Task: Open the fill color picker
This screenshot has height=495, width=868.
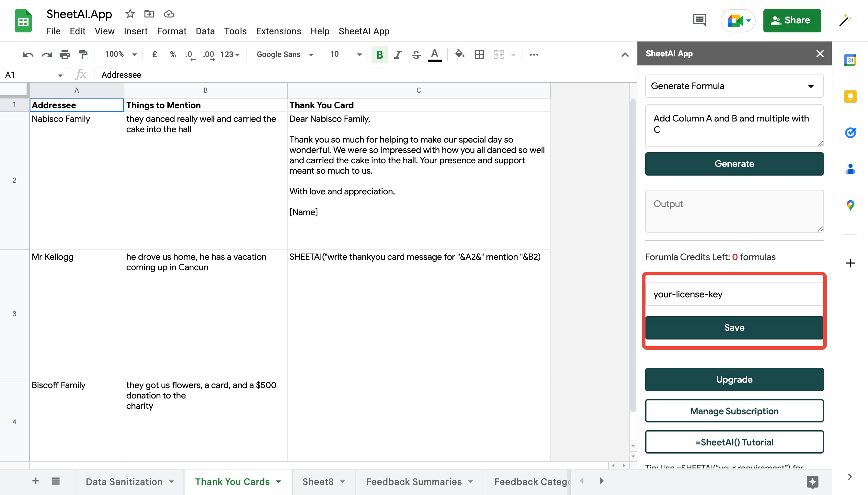Action: [460, 54]
